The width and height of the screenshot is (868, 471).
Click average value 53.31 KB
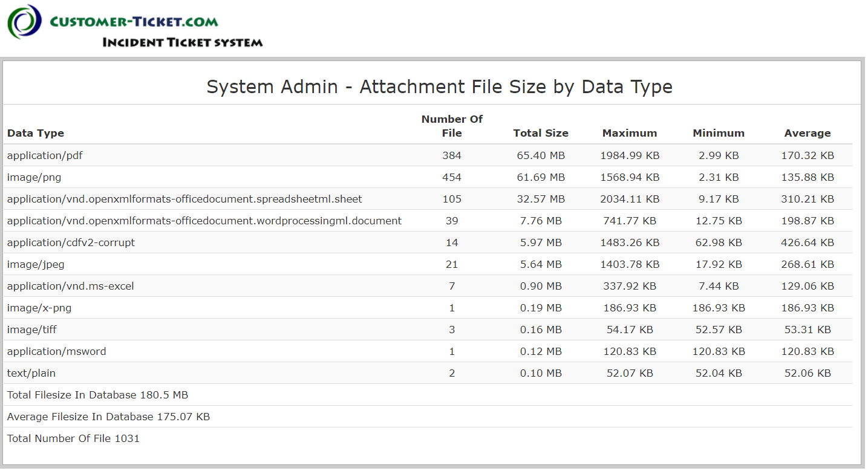808,330
